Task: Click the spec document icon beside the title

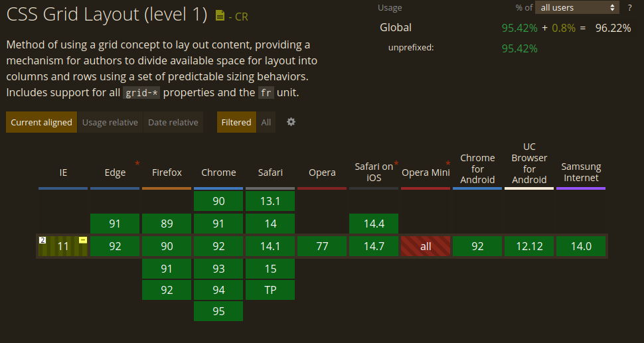Action: tap(220, 16)
